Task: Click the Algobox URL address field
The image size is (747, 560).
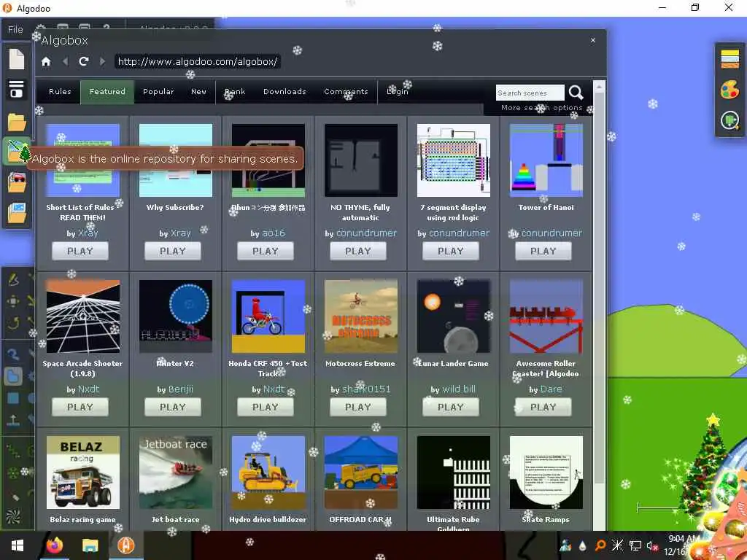Action: point(197,61)
